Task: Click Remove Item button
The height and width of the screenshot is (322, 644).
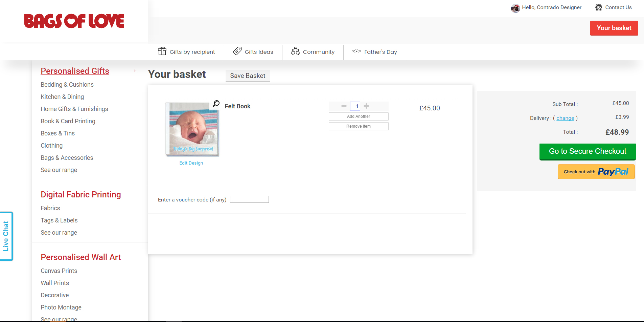Action: coord(359,126)
